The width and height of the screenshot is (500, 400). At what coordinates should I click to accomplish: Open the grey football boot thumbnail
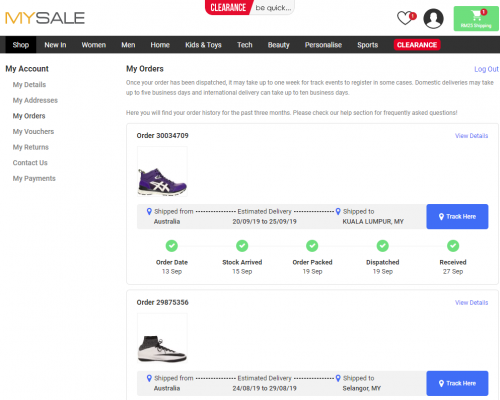(162, 338)
